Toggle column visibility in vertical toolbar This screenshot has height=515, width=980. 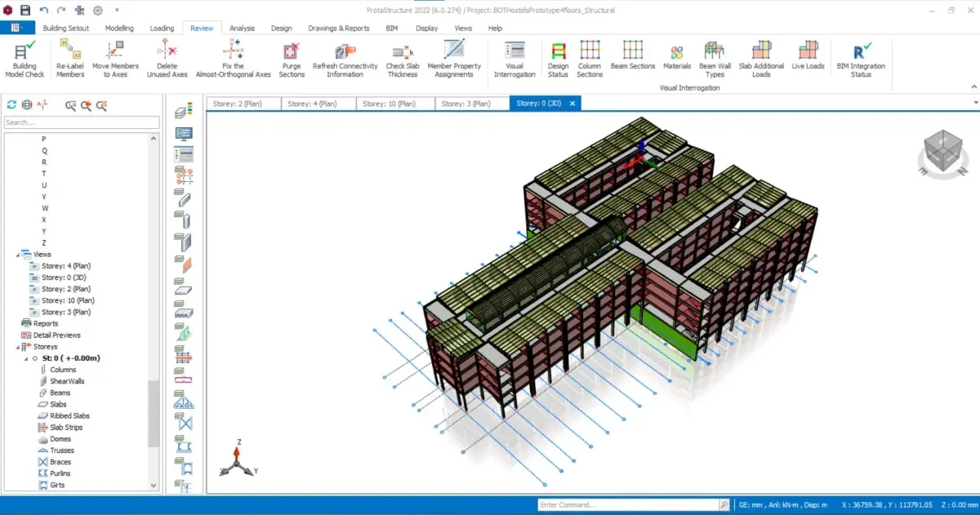coord(184,219)
